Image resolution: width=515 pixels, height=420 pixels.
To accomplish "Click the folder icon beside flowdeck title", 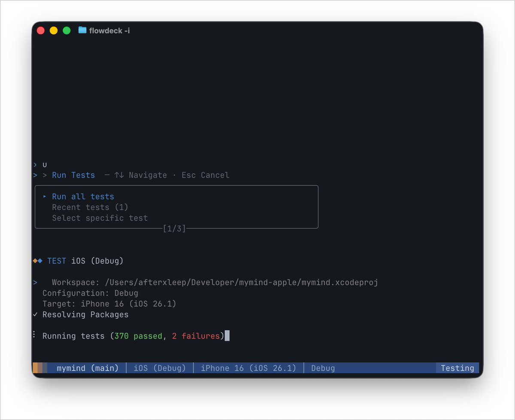I will [x=82, y=30].
